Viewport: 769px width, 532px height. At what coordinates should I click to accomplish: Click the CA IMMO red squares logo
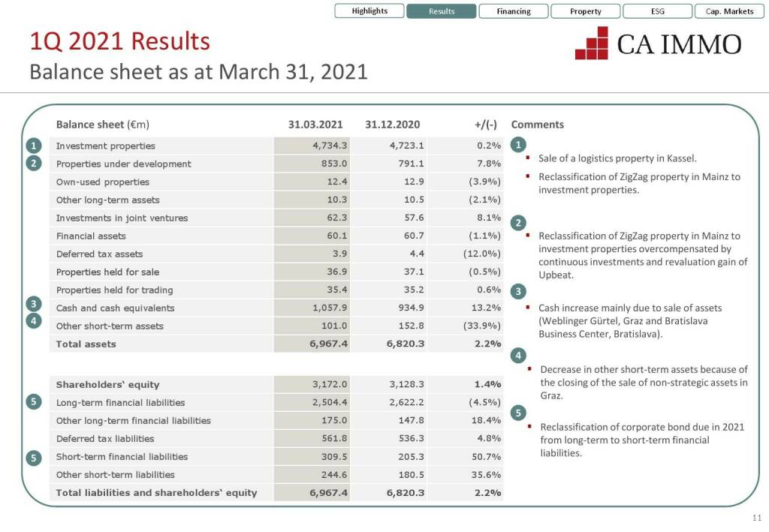point(592,43)
